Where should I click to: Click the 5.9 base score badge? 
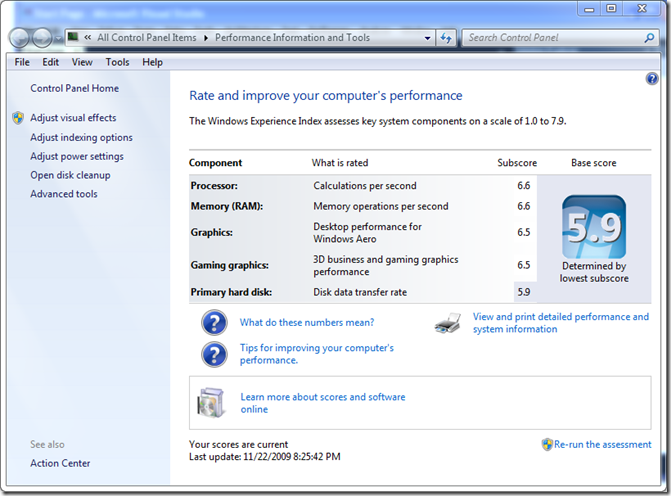click(594, 227)
